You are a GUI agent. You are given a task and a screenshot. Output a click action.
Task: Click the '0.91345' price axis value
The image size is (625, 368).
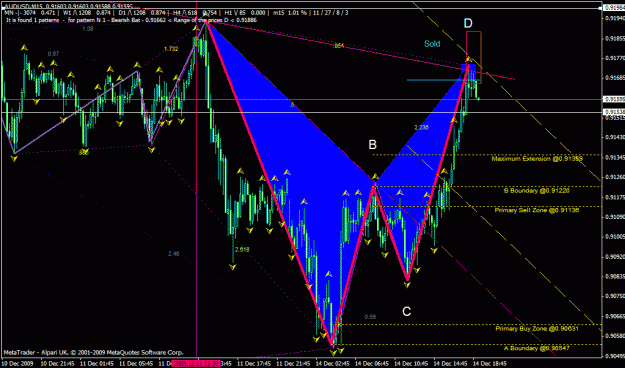click(614, 157)
